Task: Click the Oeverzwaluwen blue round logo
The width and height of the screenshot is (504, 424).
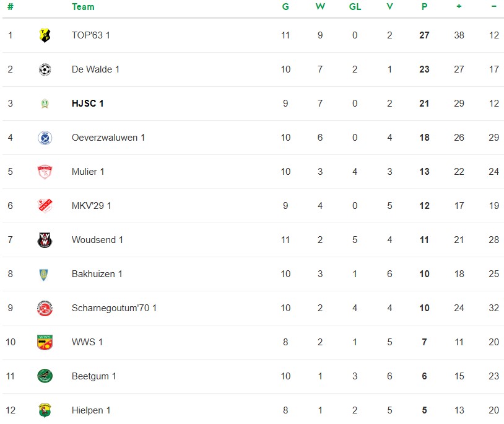Action: (45, 138)
